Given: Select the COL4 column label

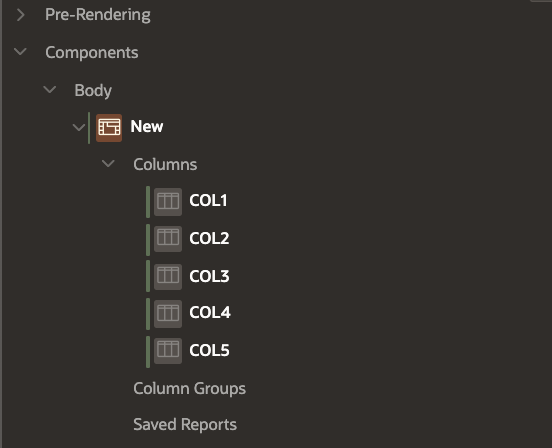Looking at the screenshot, I should click(x=210, y=312).
